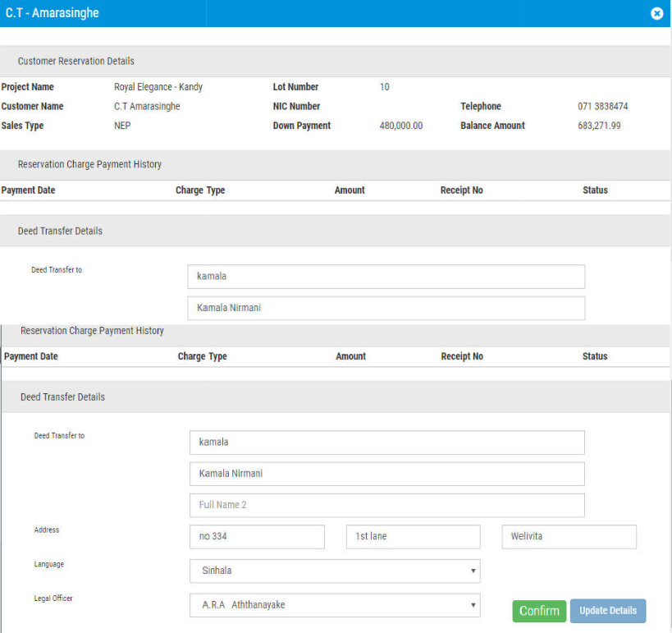Click the NEP sales type value
Image resolution: width=672 pixels, height=633 pixels.
point(122,126)
